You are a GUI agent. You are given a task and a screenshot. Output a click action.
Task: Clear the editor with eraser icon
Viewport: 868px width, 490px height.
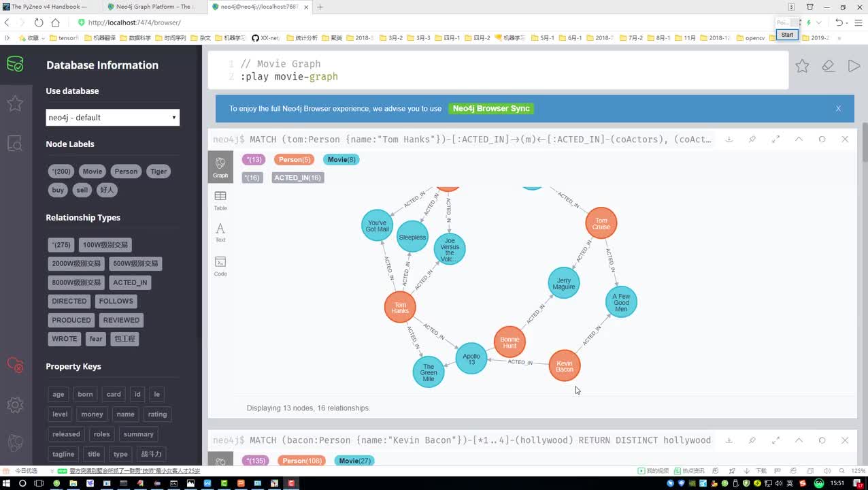click(x=828, y=66)
